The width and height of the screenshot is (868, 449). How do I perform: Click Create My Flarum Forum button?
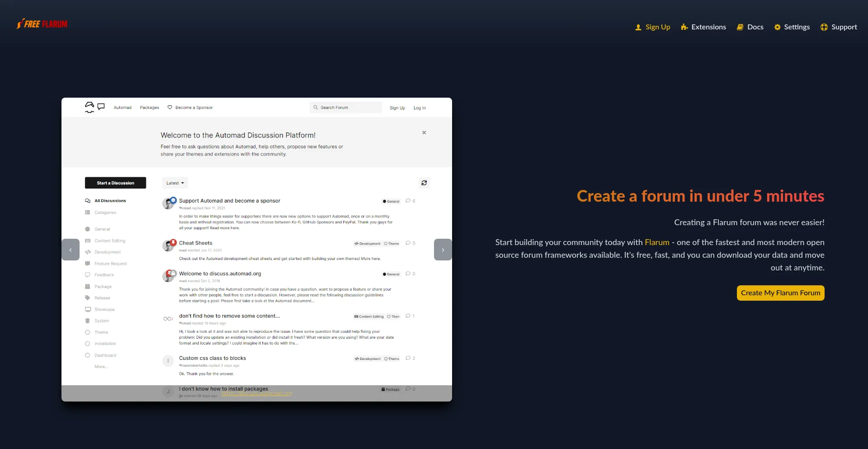click(x=780, y=293)
